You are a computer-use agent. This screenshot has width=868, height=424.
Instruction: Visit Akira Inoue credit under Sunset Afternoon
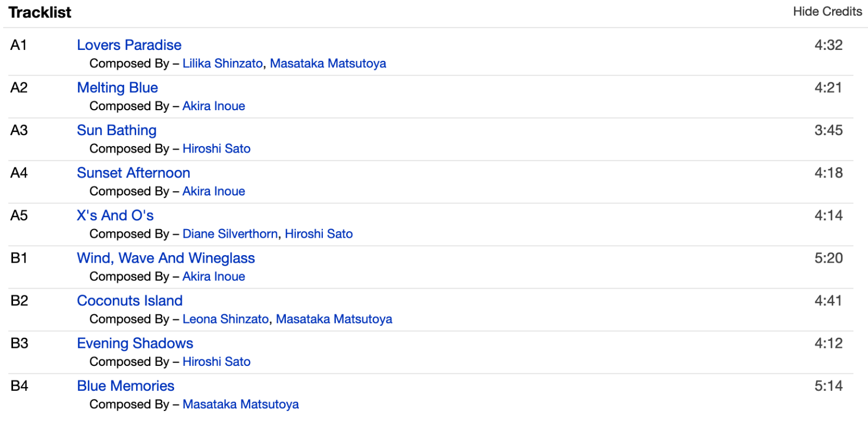pyautogui.click(x=214, y=191)
